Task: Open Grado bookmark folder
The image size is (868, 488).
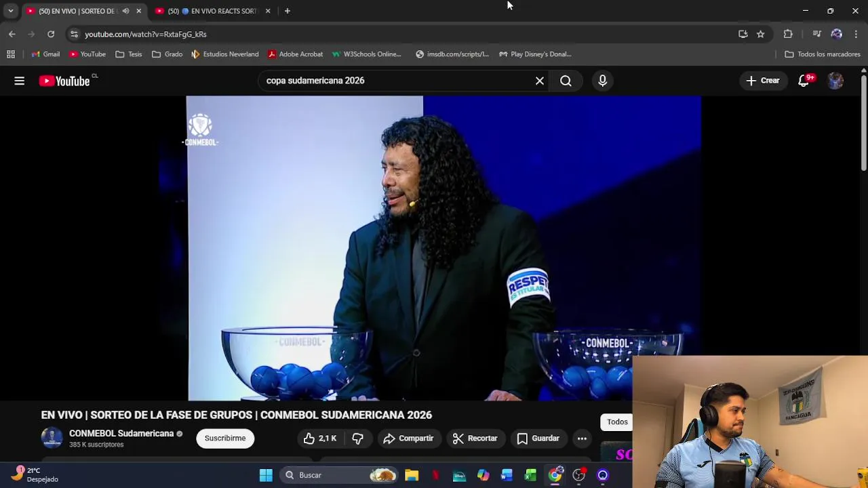Action: click(x=167, y=54)
